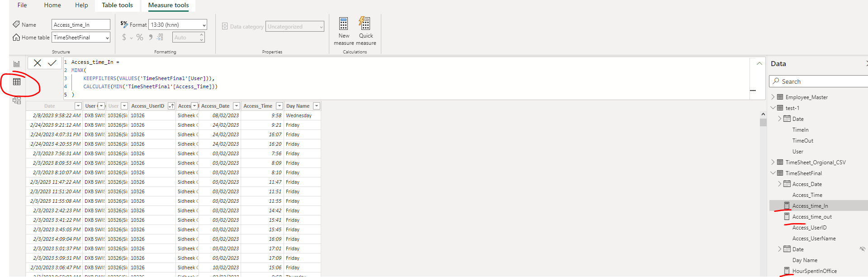Click cell 2/8/2023 9:58:22 AM

pyautogui.click(x=54, y=115)
